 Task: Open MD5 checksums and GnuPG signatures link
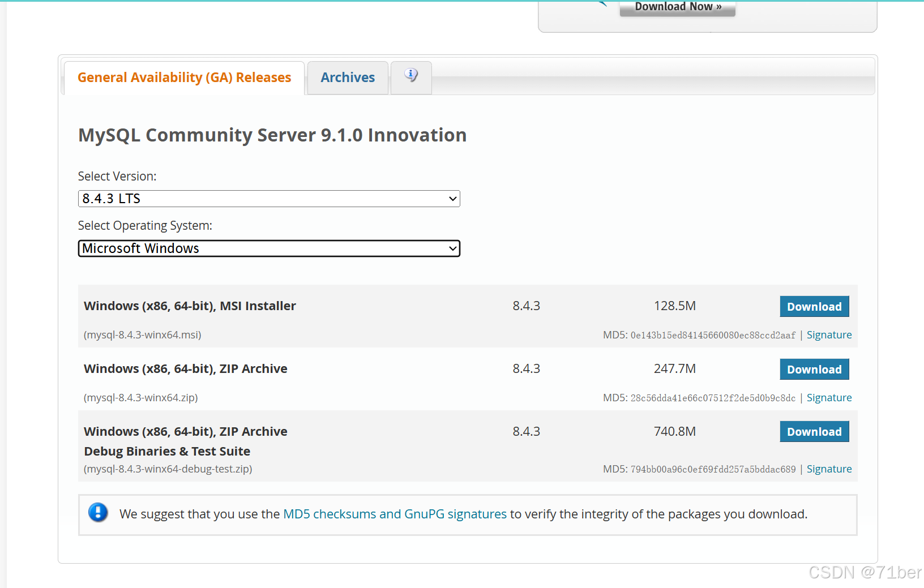pyautogui.click(x=395, y=514)
